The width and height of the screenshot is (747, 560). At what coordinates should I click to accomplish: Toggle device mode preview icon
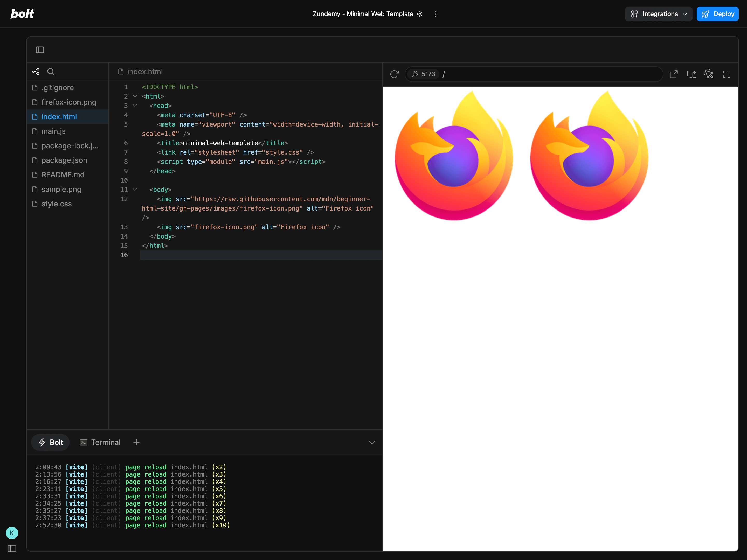(x=691, y=74)
